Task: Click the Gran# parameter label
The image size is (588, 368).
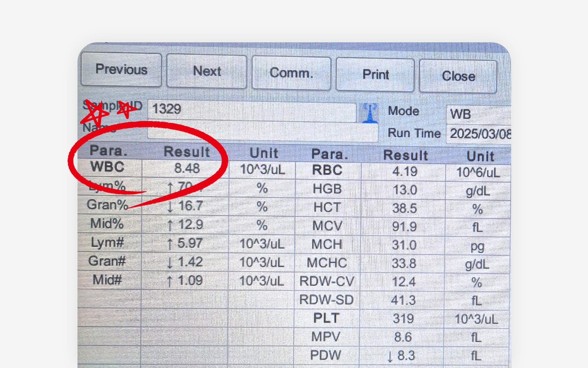Action: coord(107,261)
